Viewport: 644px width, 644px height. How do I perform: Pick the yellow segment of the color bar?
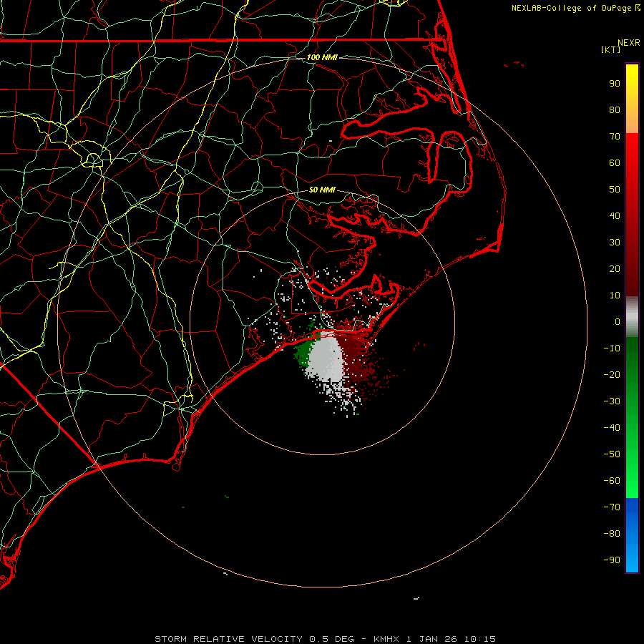tap(632, 99)
